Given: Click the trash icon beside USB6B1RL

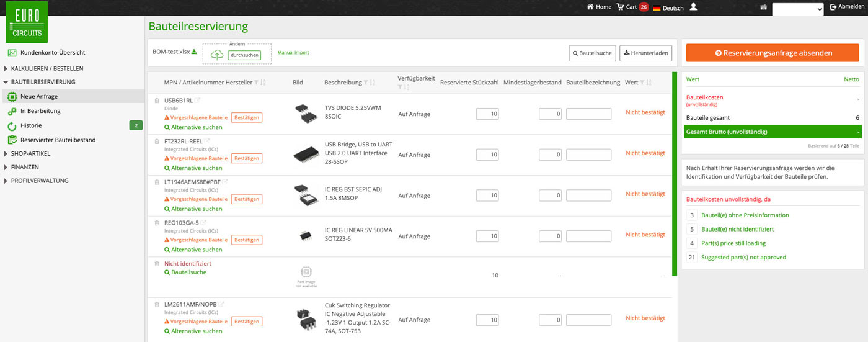Looking at the screenshot, I should (x=156, y=101).
